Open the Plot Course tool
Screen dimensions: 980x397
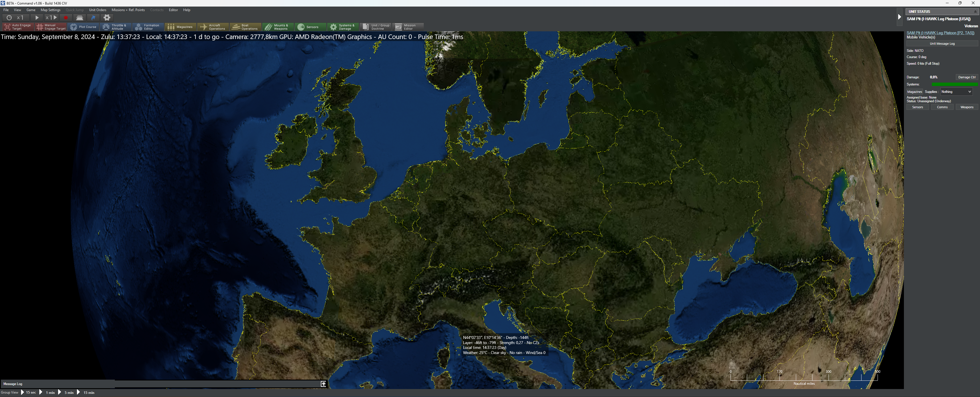tap(84, 26)
